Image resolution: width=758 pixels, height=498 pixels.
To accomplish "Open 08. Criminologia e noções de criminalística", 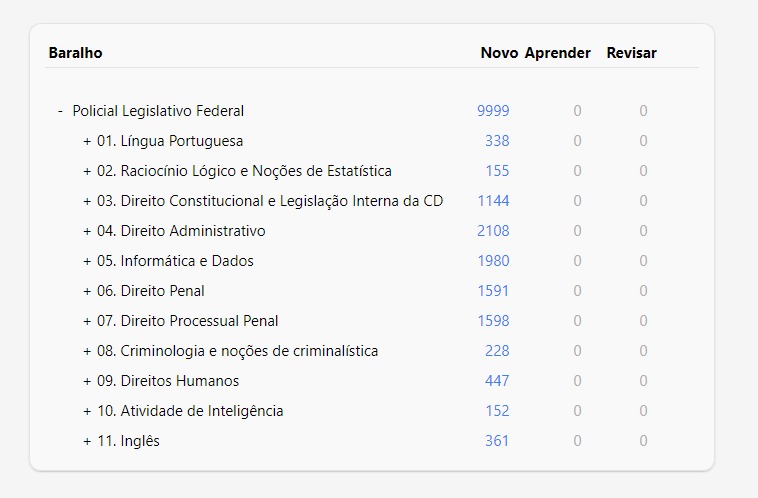I will coord(237,351).
